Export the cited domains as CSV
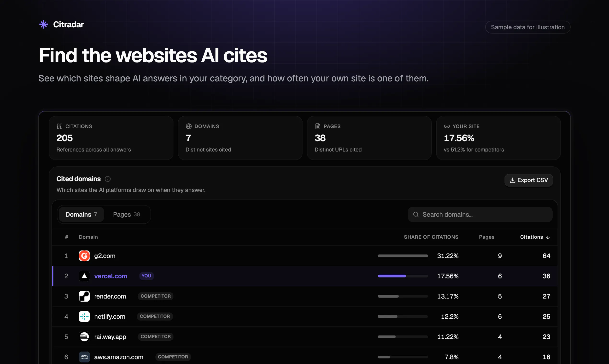This screenshot has width=609, height=364. tap(529, 180)
